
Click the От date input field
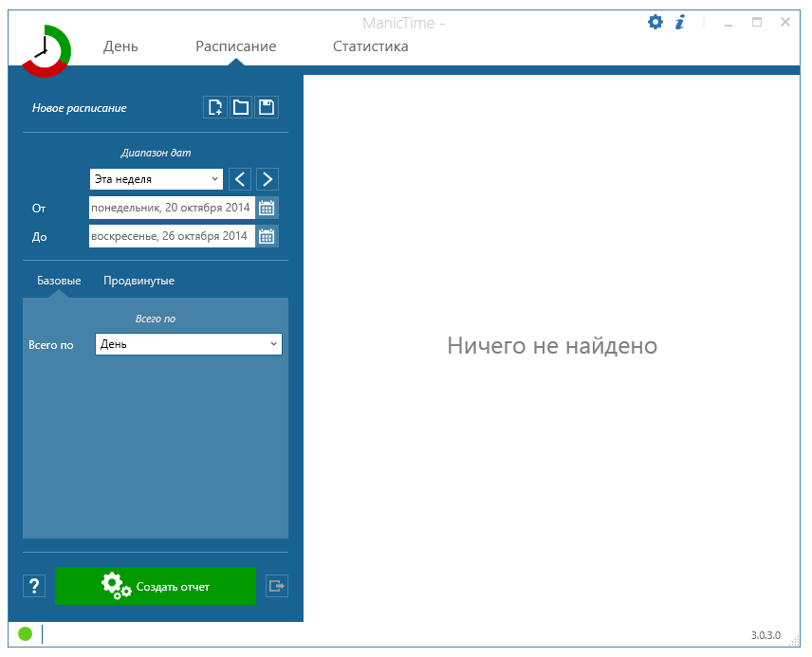[x=171, y=208]
